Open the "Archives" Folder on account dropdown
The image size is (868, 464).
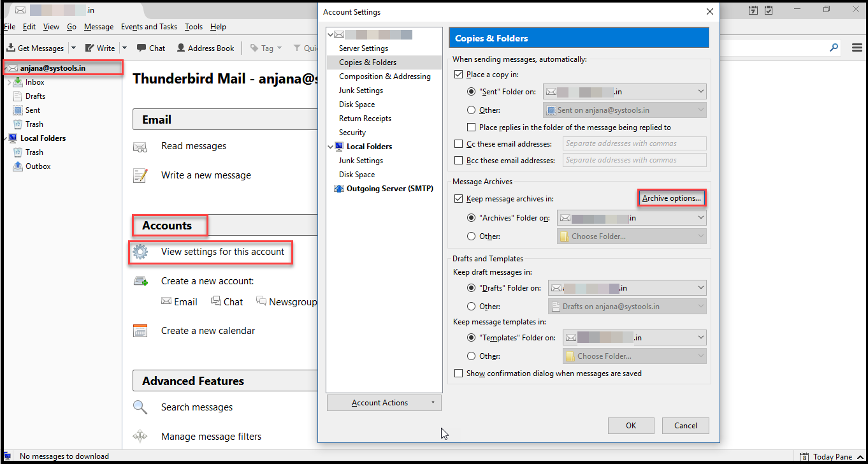[x=632, y=218]
